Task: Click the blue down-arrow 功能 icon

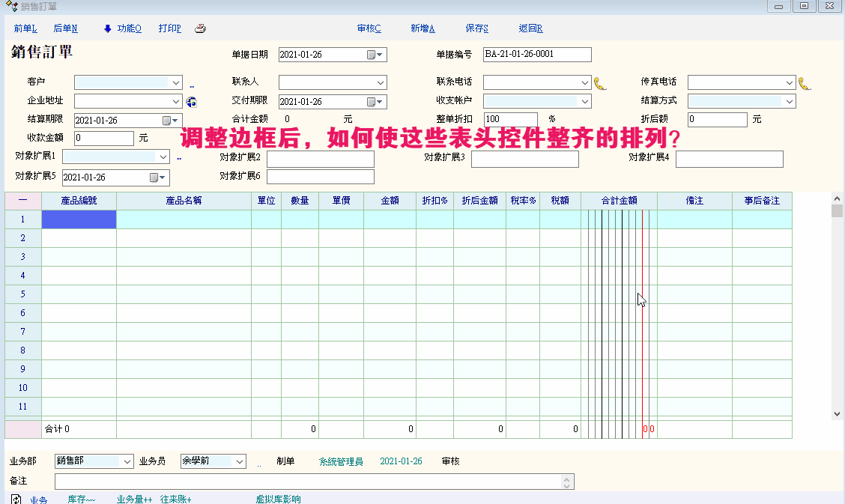Action: click(x=108, y=28)
